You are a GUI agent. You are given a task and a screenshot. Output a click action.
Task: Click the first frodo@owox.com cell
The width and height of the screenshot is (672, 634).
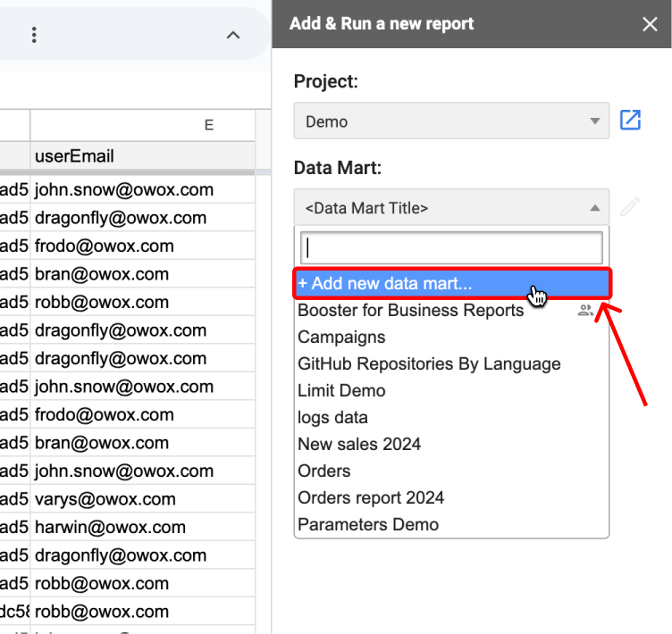(143, 246)
